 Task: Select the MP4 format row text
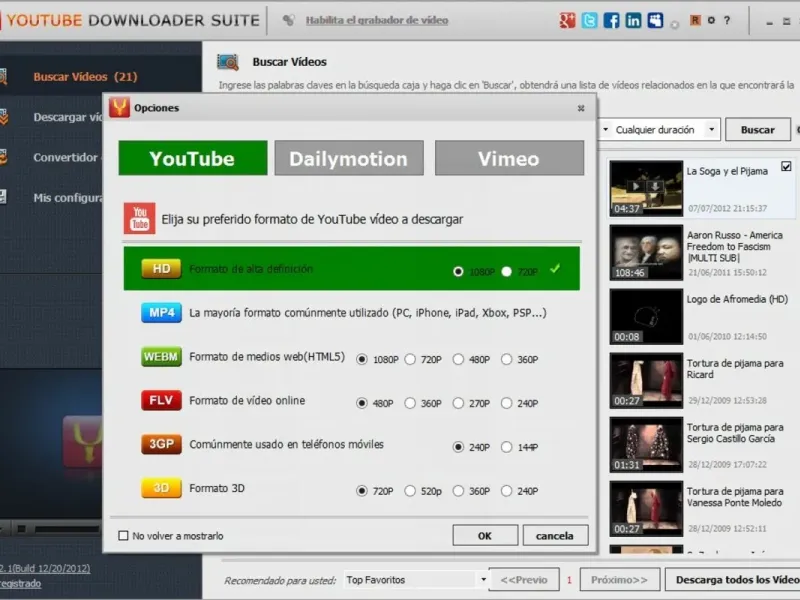tap(368, 313)
